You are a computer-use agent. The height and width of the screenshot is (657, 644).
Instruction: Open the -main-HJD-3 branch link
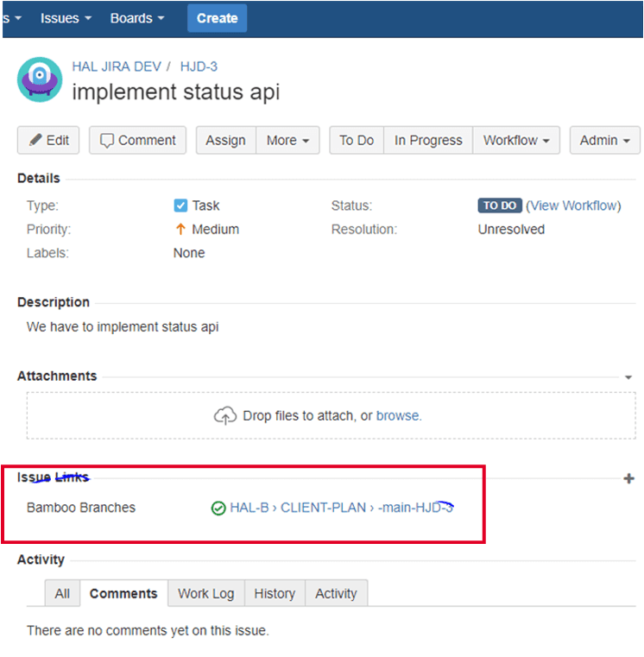click(x=415, y=508)
